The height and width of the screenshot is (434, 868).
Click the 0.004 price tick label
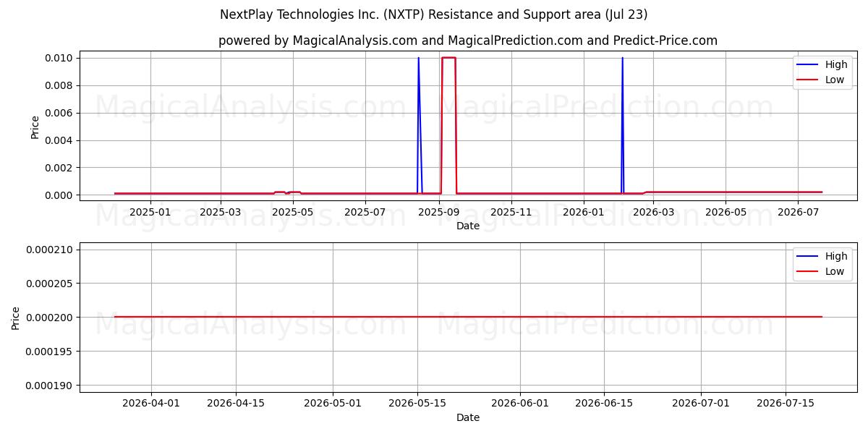coord(58,140)
